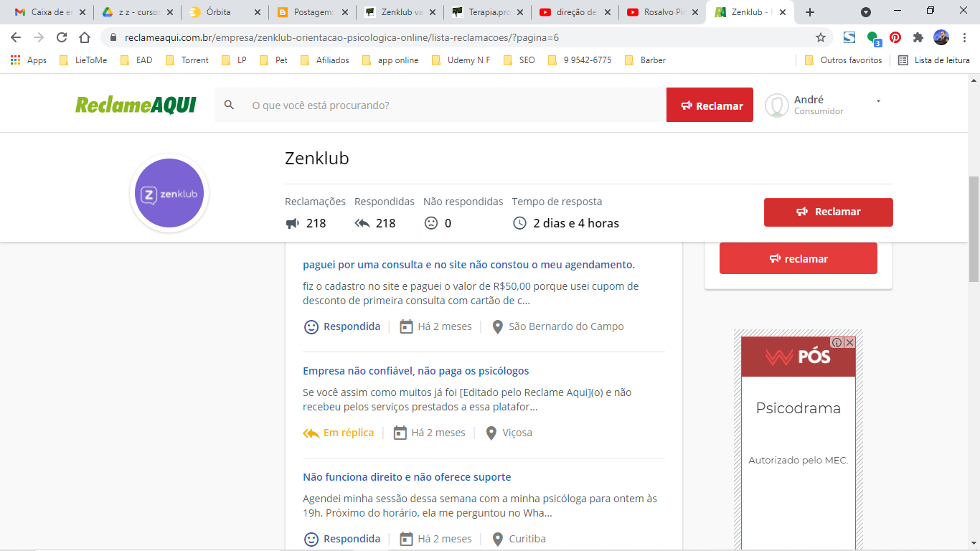Click the Reclamar button beside Zenklub stats

click(828, 212)
